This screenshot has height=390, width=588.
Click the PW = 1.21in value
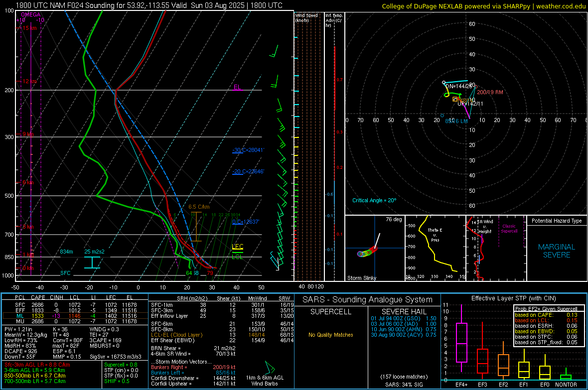(x=18, y=329)
